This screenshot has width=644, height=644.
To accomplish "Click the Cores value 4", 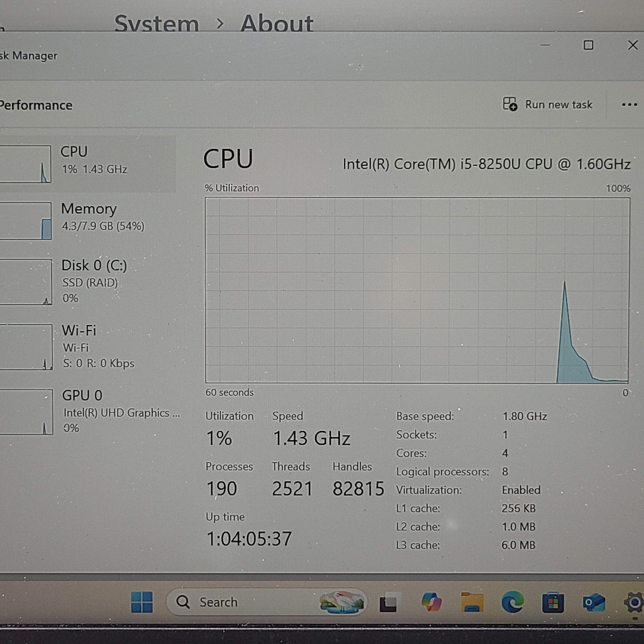I will pos(505,453).
